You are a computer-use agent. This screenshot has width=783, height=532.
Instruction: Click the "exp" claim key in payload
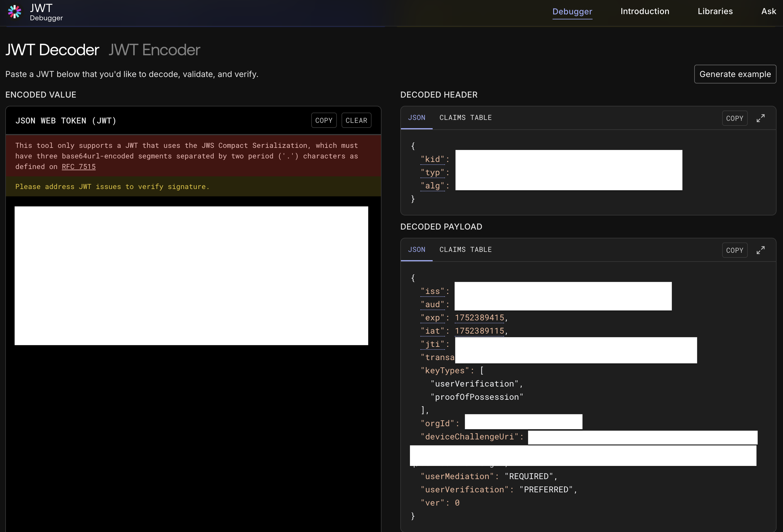tap(432, 318)
